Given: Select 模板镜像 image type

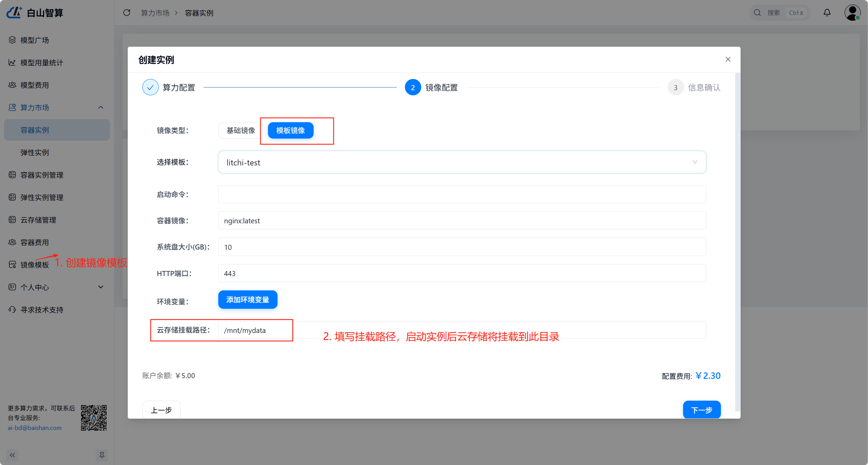Looking at the screenshot, I should point(290,130).
